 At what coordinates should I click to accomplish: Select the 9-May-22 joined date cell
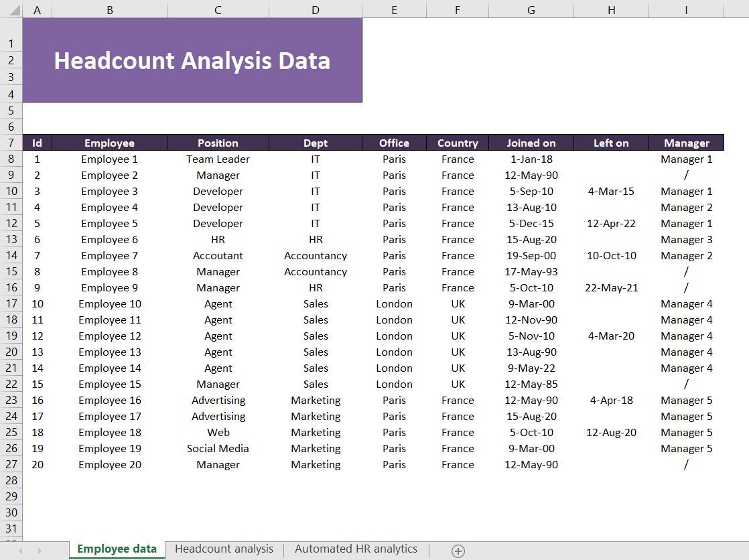531,368
